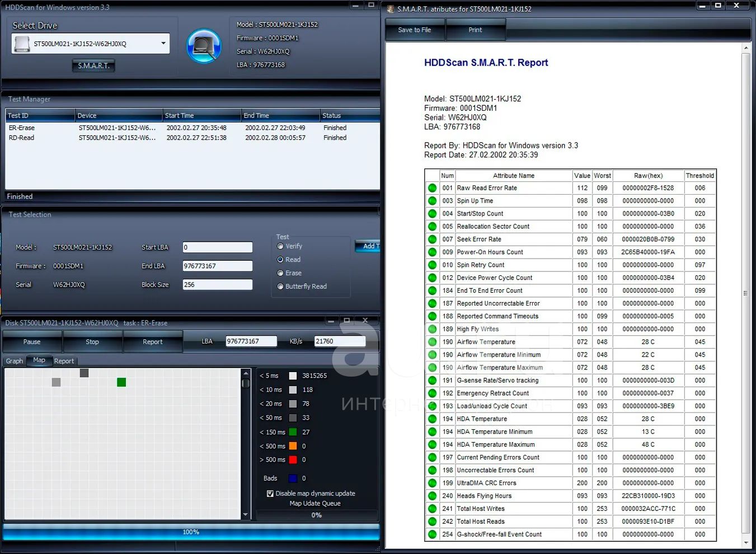This screenshot has width=756, height=554.
Task: Open the Report tab beside Map
Action: tap(64, 361)
